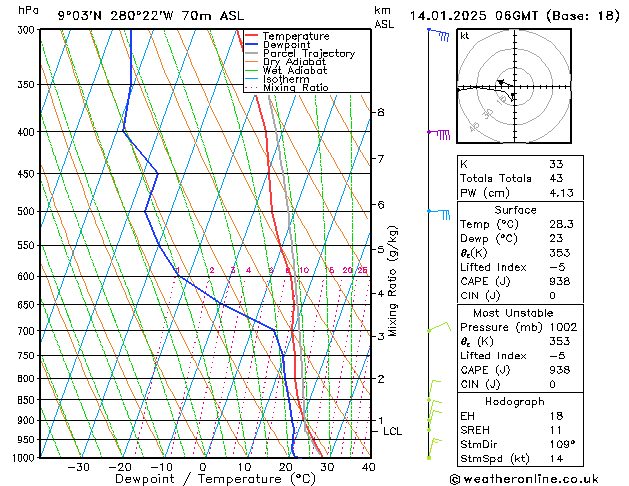Click the date '14.01.2025 06GMT (Base: 18)'
Viewport: 629px width, 486px height.
[x=515, y=16]
